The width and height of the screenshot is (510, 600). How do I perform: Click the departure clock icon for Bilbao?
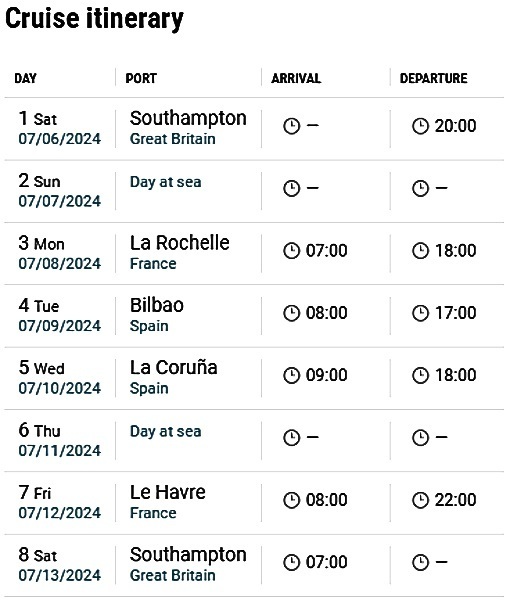point(420,313)
